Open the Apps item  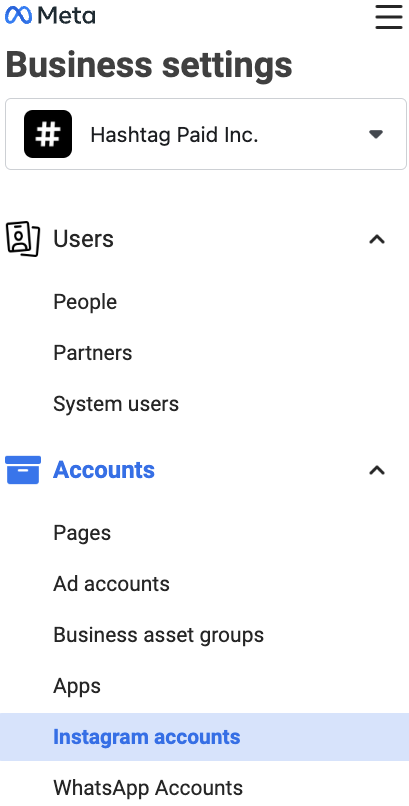pos(77,686)
